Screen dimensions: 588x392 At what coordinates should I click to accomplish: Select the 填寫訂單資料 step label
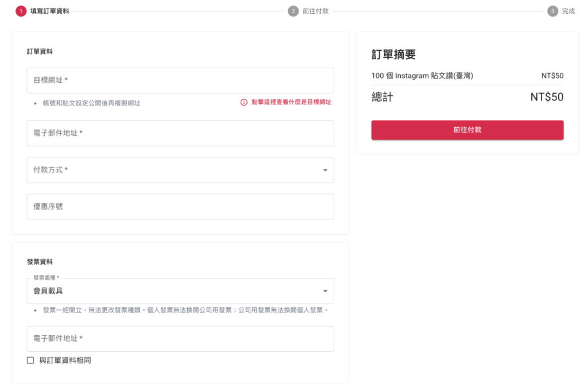pyautogui.click(x=50, y=11)
